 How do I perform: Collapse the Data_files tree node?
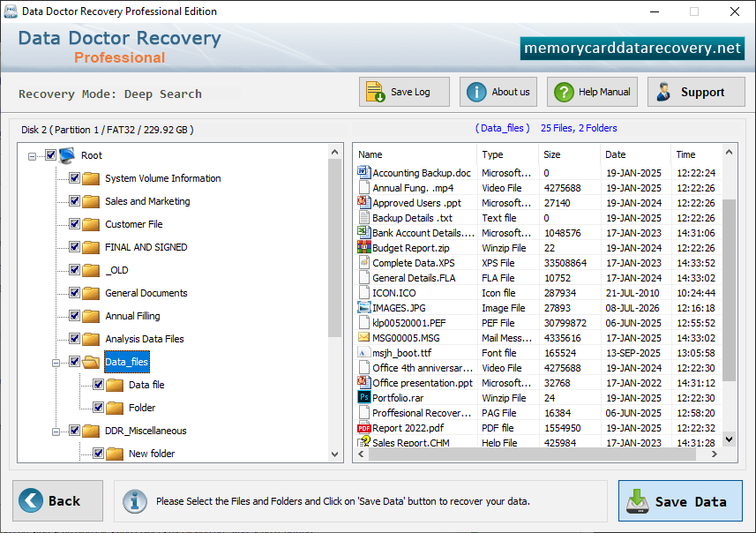pyautogui.click(x=56, y=363)
